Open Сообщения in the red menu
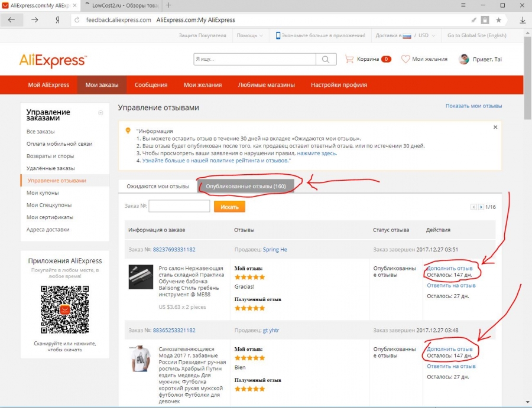532x408 pixels. pos(151,85)
